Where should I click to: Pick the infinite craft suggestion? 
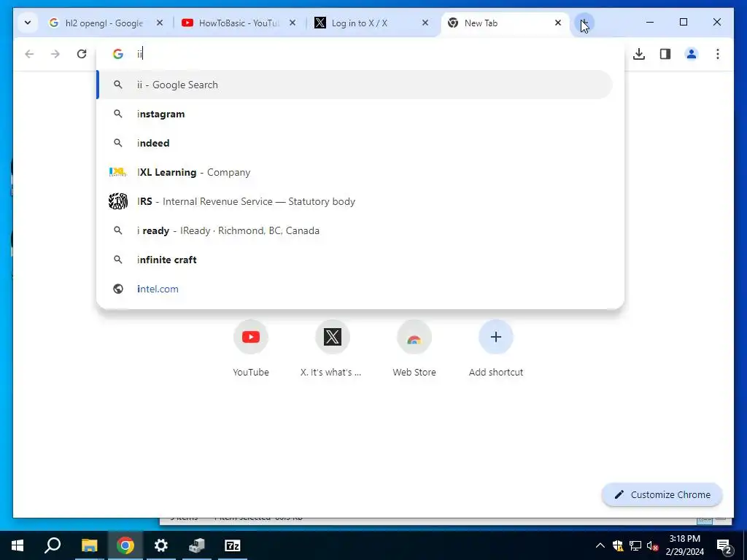click(355, 260)
